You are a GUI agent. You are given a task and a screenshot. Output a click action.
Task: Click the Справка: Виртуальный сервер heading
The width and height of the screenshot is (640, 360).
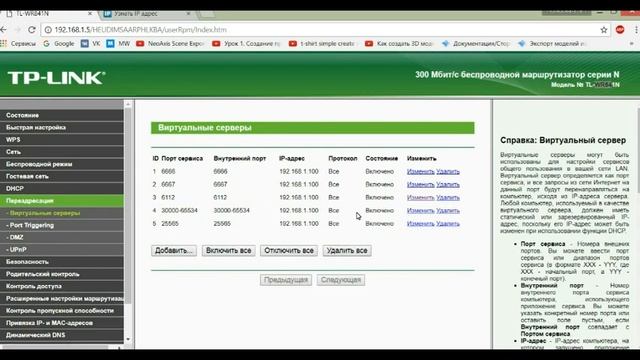click(563, 140)
